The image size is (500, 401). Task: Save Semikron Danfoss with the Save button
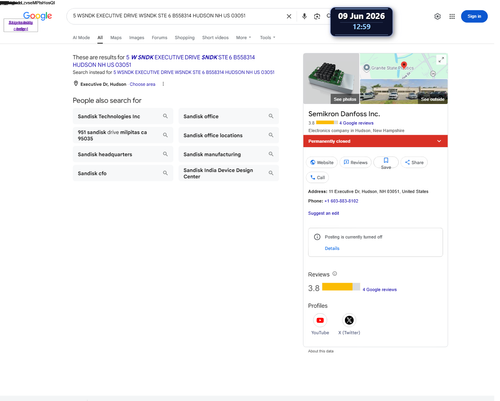[x=386, y=163]
